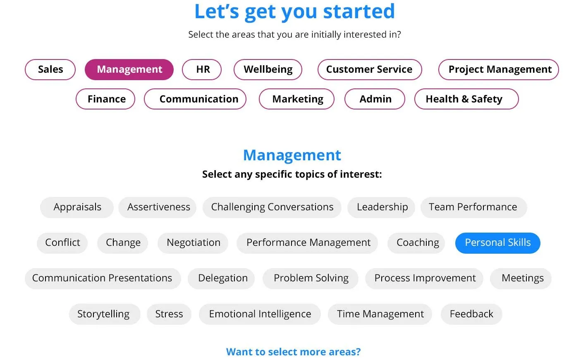Select the Challenging Conversations topic
588x364 pixels.
[272, 207]
